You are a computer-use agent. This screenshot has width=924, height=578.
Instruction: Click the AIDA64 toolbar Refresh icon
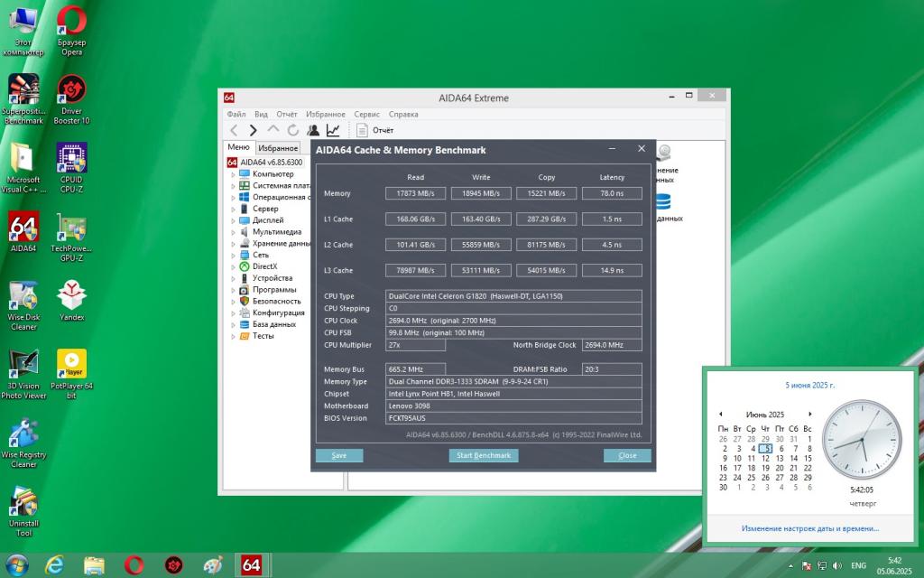point(293,130)
